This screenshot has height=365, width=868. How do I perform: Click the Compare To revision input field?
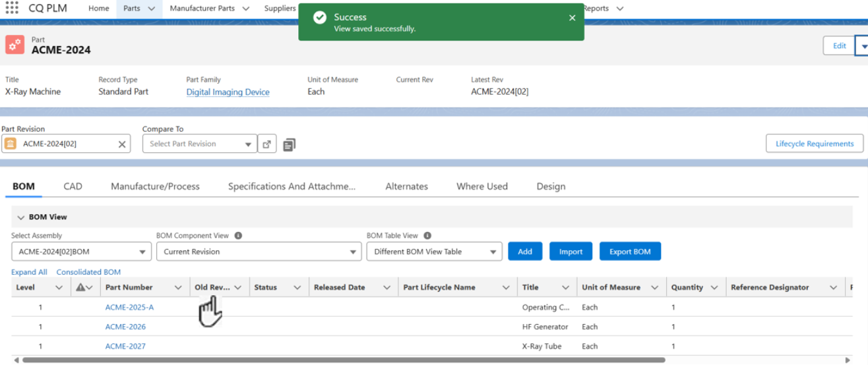195,144
